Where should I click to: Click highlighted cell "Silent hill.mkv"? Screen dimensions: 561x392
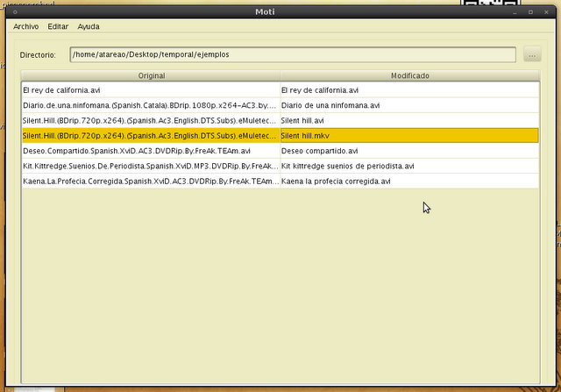(409, 136)
